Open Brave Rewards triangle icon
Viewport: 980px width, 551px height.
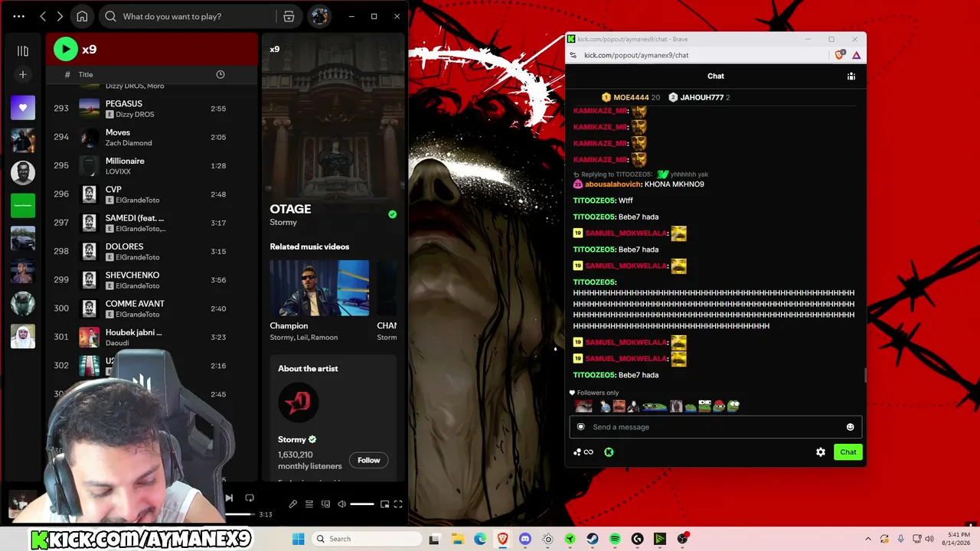(857, 55)
